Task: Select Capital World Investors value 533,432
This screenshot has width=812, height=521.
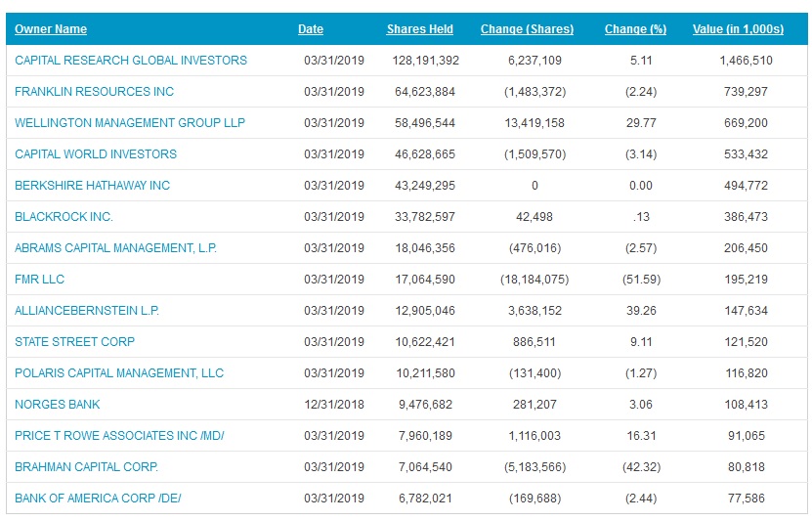Action: 746,153
